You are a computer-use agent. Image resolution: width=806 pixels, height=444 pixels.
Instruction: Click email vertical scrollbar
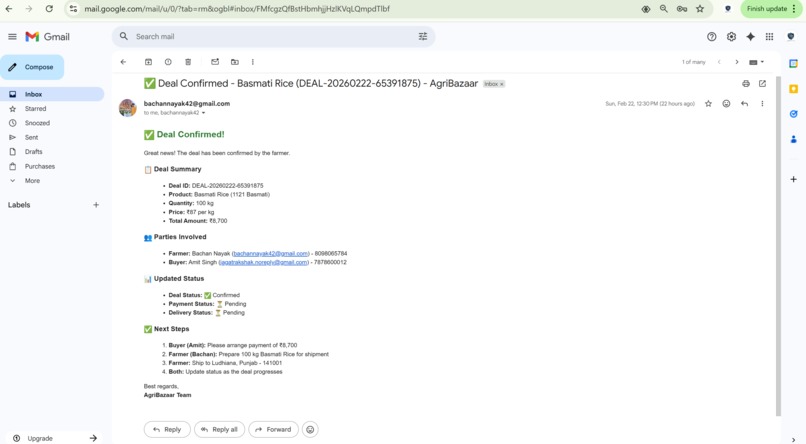click(x=778, y=247)
